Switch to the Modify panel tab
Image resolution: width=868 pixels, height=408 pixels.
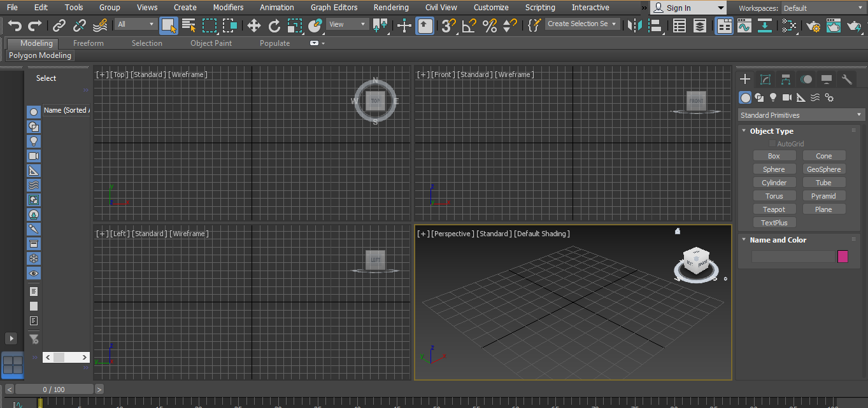coord(765,80)
